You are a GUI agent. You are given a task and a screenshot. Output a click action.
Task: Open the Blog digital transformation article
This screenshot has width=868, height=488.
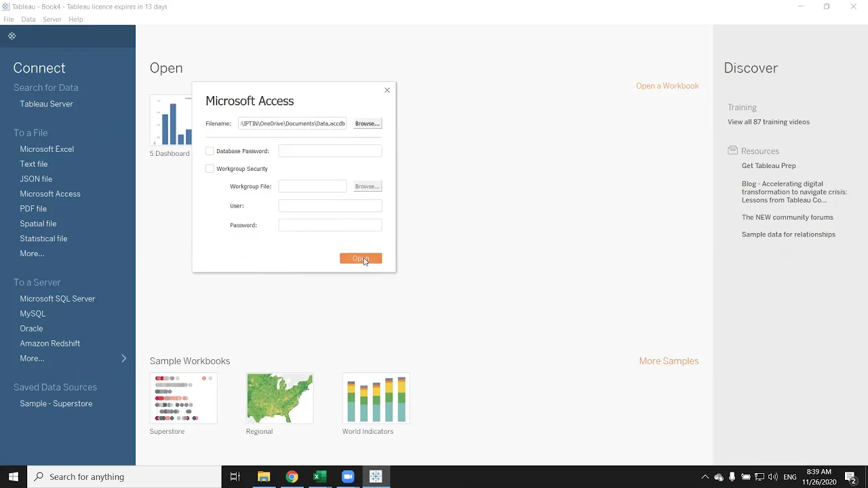click(x=794, y=192)
